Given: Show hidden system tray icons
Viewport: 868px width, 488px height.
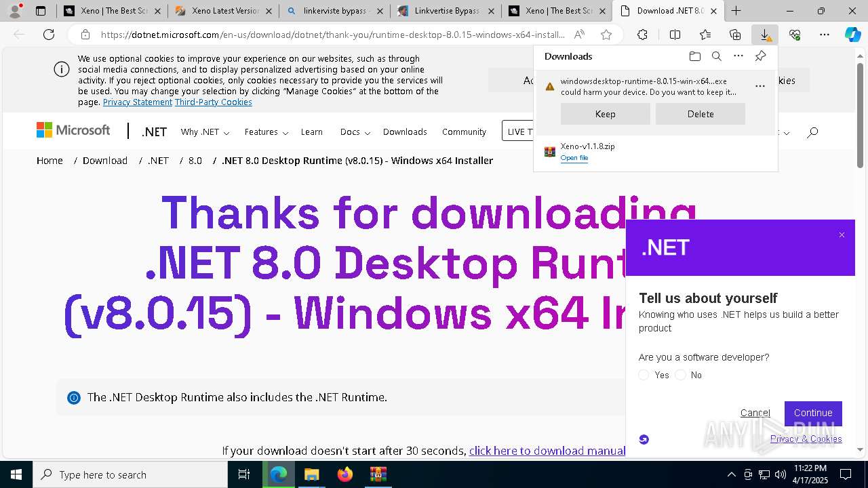Looking at the screenshot, I should [731, 474].
